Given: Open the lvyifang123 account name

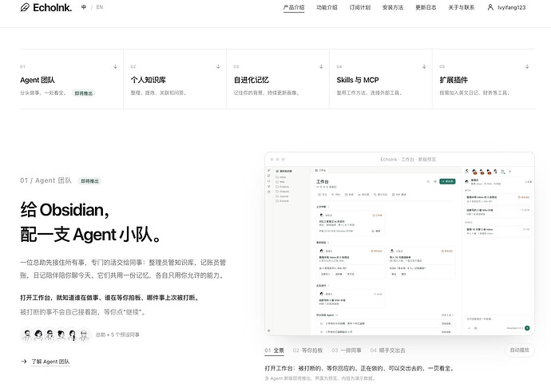Looking at the screenshot, I should point(512,7).
